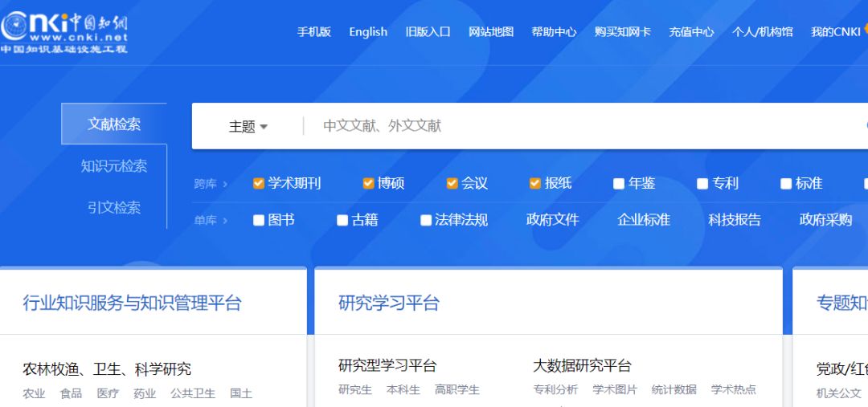
Task: Open the 高职学生 link
Action: point(457,390)
